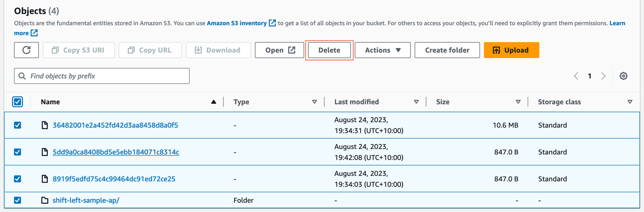Open object 36482001e2a452fd42d3aa8458d8a0f5 link

115,125
